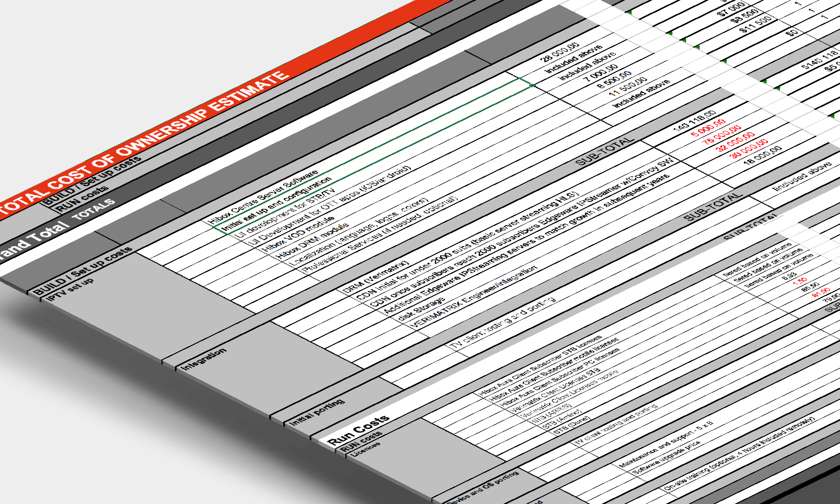Image resolution: width=840 pixels, height=504 pixels.
Task: Select the Device and OS porting cell
Action: pyautogui.click(x=483, y=488)
